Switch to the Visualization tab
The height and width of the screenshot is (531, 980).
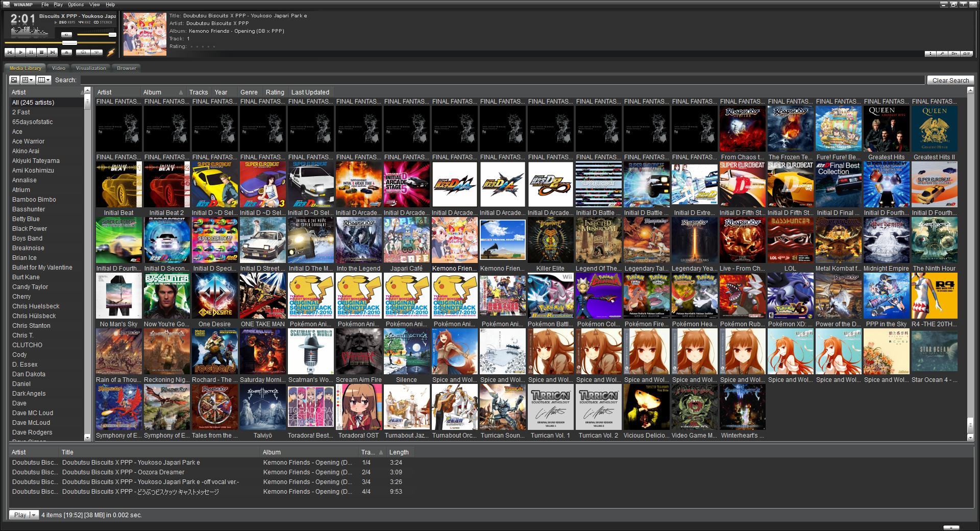coord(91,68)
